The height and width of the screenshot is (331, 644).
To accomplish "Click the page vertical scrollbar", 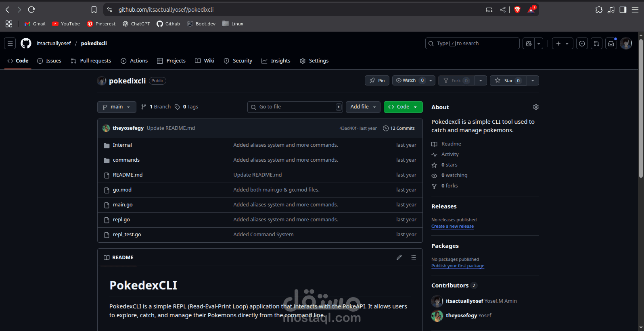I will pos(641,108).
